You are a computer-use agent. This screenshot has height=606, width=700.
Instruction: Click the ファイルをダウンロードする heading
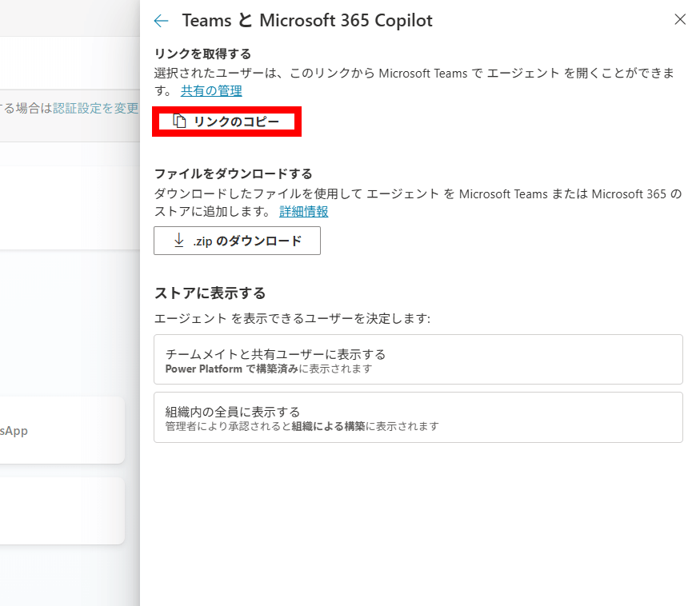coord(233,173)
